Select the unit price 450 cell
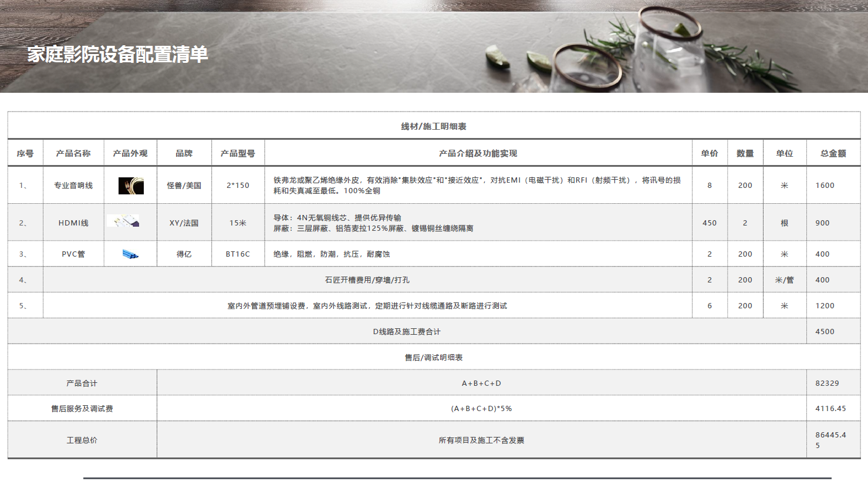The width and height of the screenshot is (868, 488). [x=710, y=223]
